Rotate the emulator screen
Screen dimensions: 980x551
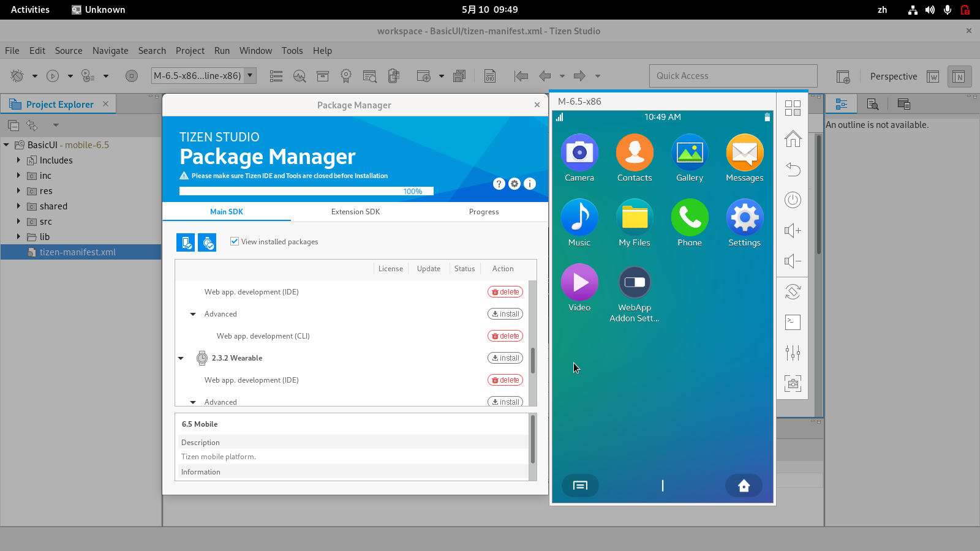(x=793, y=292)
